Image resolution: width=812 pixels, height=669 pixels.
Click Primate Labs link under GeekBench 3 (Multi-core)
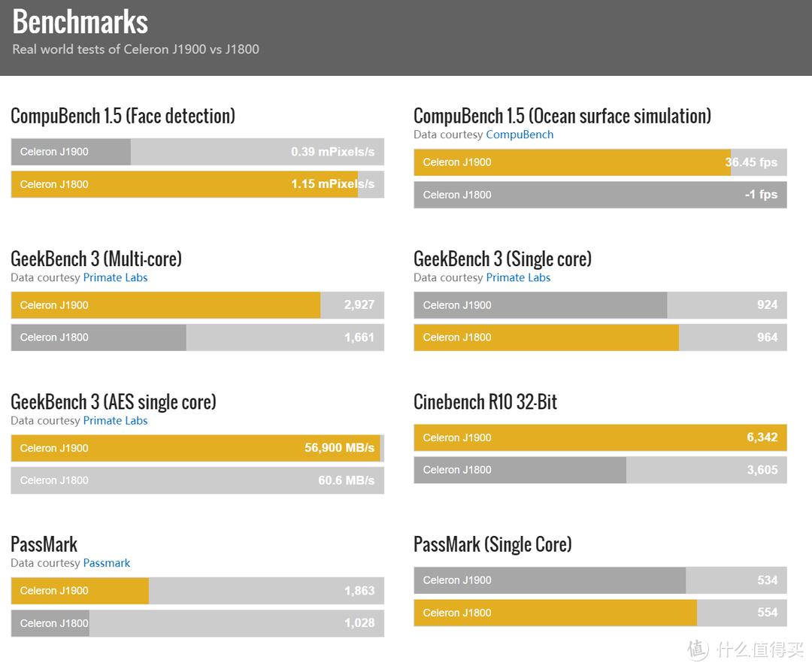115,277
